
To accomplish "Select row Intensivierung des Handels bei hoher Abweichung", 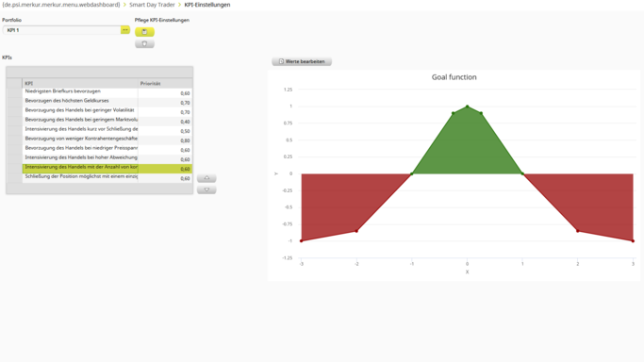I will coord(107,158).
